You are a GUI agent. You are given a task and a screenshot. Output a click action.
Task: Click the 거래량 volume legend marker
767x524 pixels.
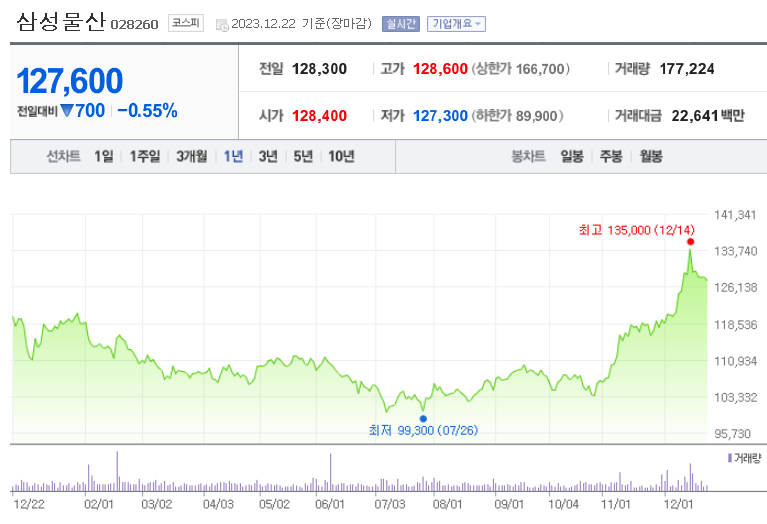[730, 458]
